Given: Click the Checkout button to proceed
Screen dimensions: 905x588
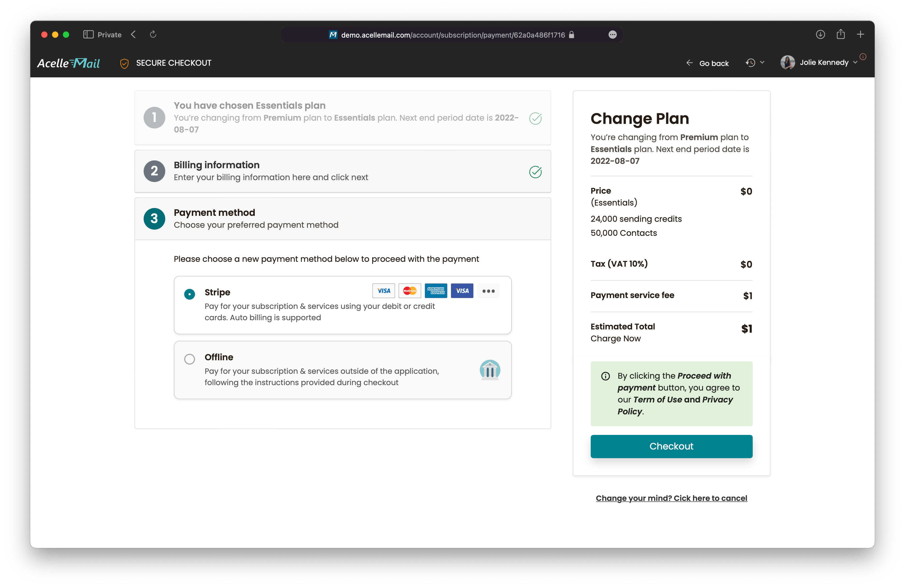Looking at the screenshot, I should click(x=671, y=446).
